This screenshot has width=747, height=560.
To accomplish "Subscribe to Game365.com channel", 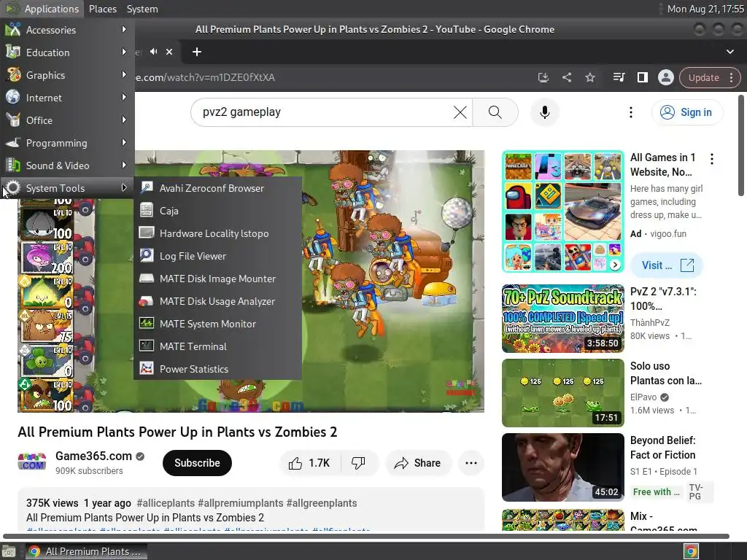I will [x=197, y=463].
